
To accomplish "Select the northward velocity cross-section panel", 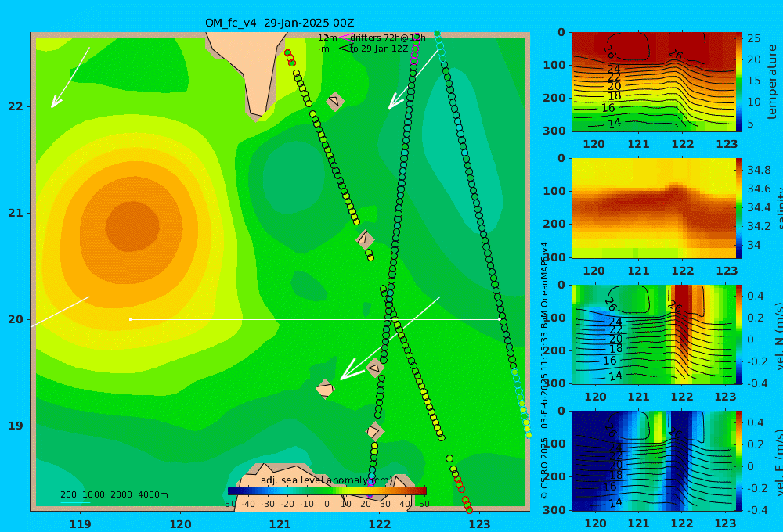I will (654, 334).
